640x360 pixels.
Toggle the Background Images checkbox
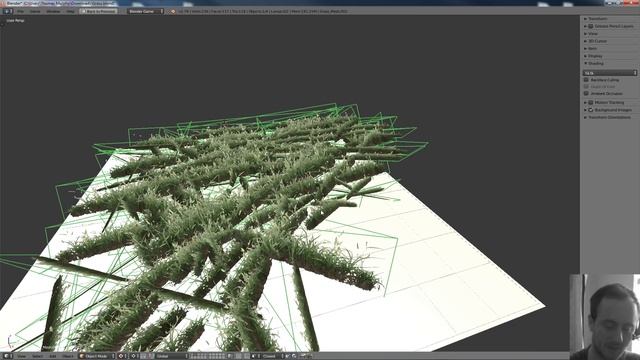tap(591, 110)
